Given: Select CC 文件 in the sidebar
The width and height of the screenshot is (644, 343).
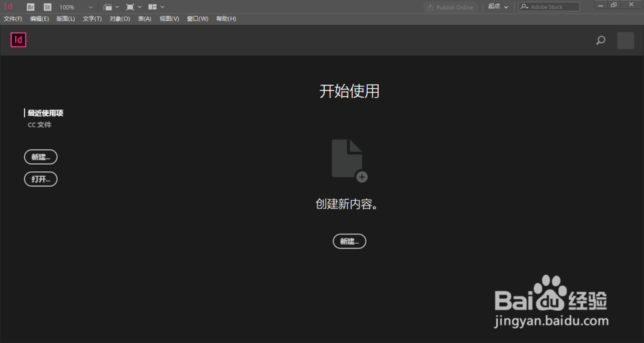Looking at the screenshot, I should 39,125.
